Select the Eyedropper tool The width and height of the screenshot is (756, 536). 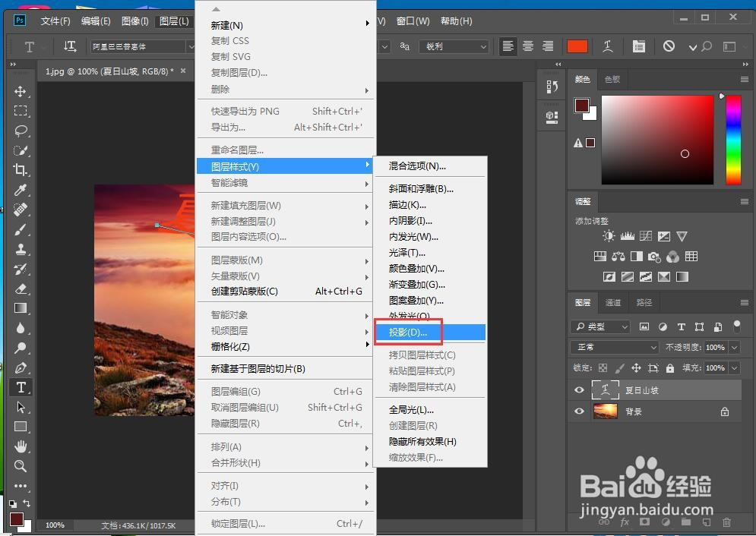coord(21,190)
